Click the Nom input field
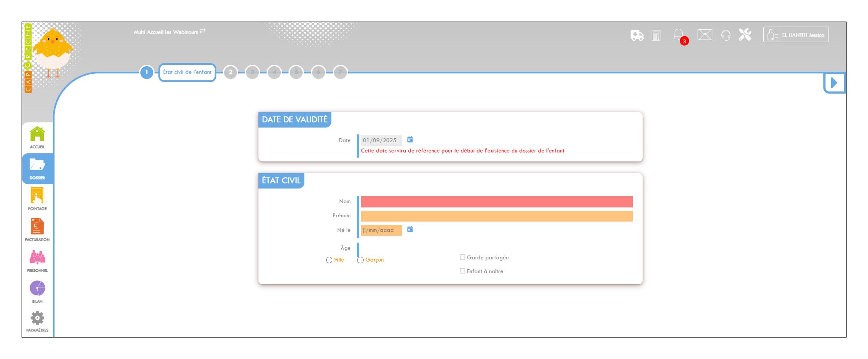Screen dimensions: 868x359 coord(496,202)
